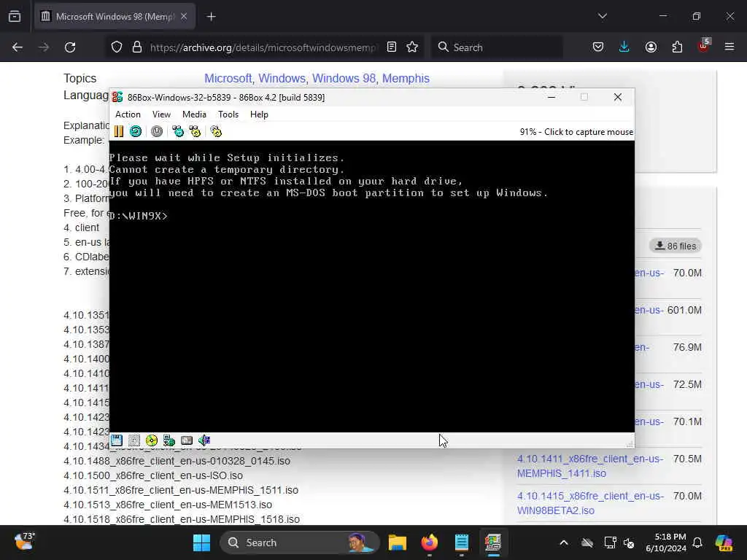The image size is (747, 560).
Task: Open the notepad app on taskbar
Action: tap(462, 542)
